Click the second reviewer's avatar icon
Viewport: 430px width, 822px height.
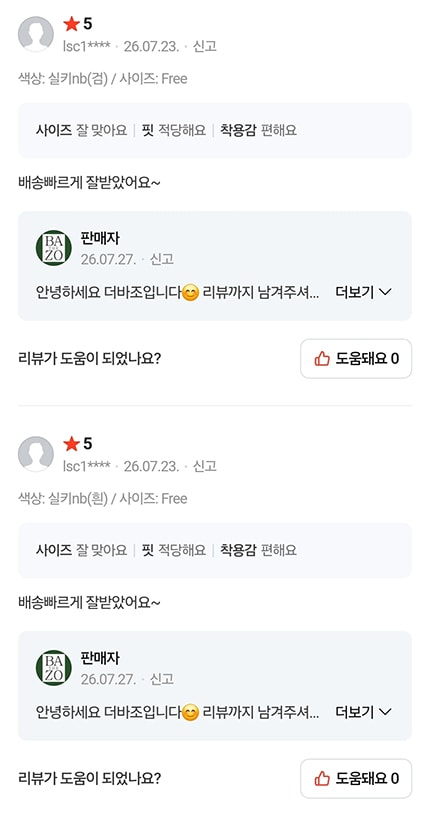click(36, 454)
